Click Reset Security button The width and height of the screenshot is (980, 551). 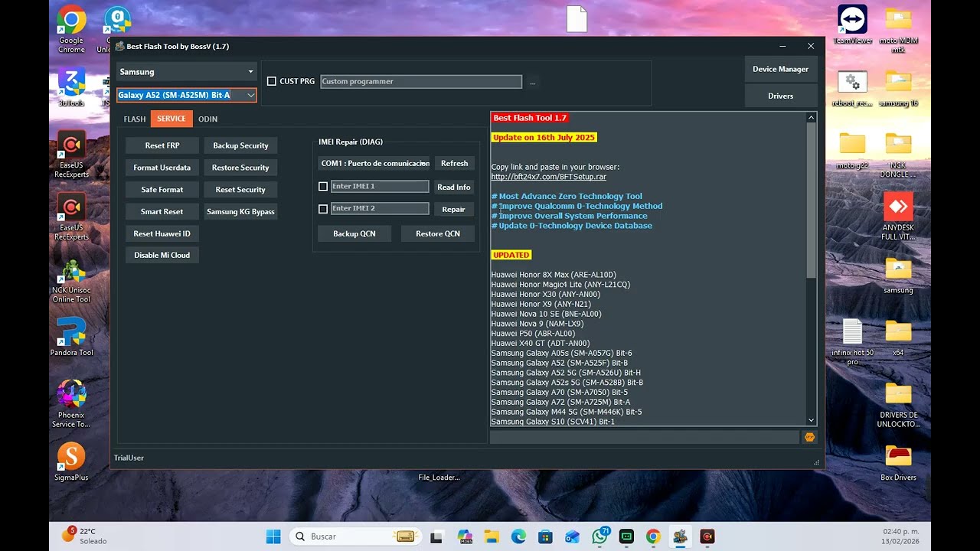[240, 190]
